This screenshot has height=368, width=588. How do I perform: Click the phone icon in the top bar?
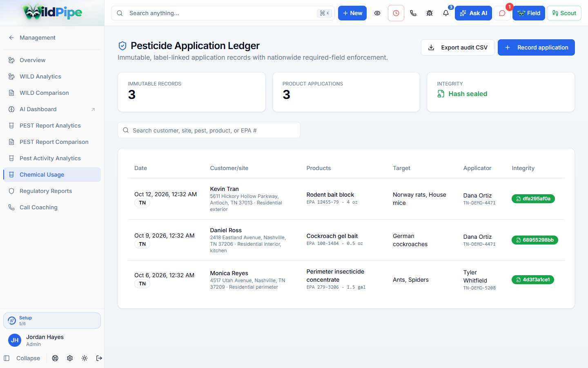click(413, 13)
